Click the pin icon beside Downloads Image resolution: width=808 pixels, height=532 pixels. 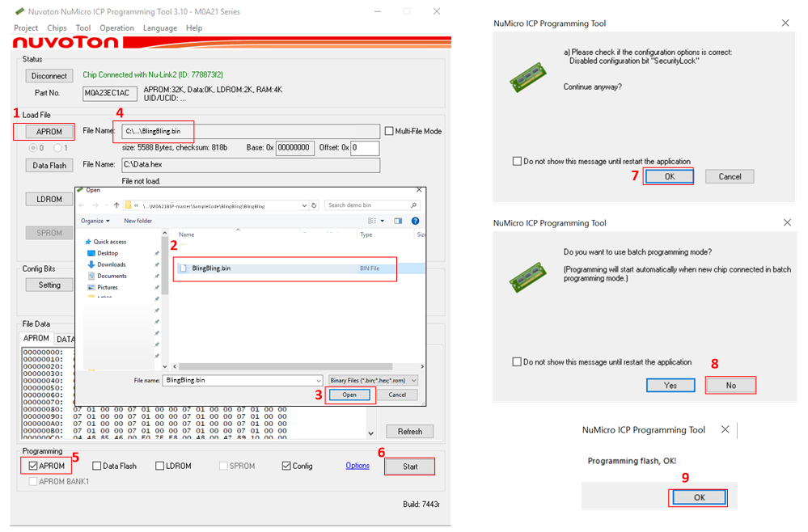157,264
